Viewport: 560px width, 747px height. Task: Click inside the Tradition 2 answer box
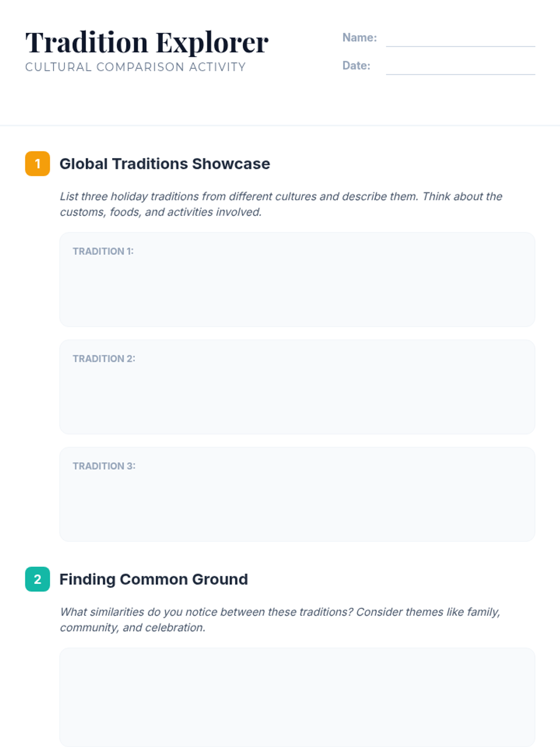pos(297,387)
